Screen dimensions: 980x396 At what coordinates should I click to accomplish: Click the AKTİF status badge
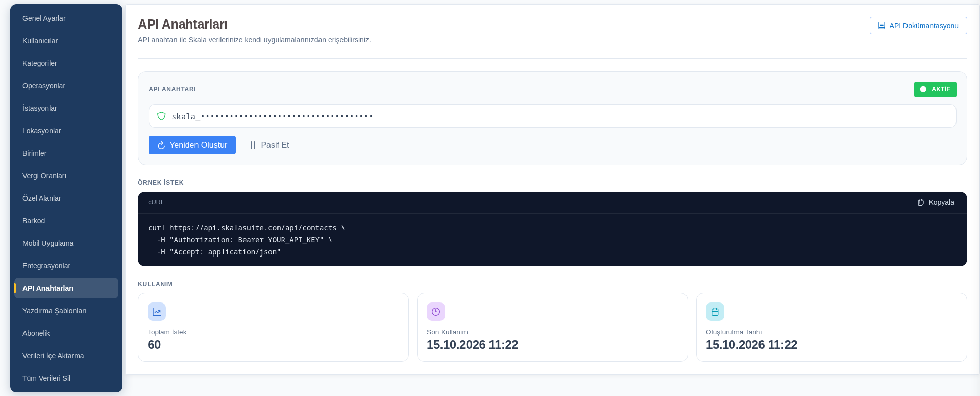935,89
